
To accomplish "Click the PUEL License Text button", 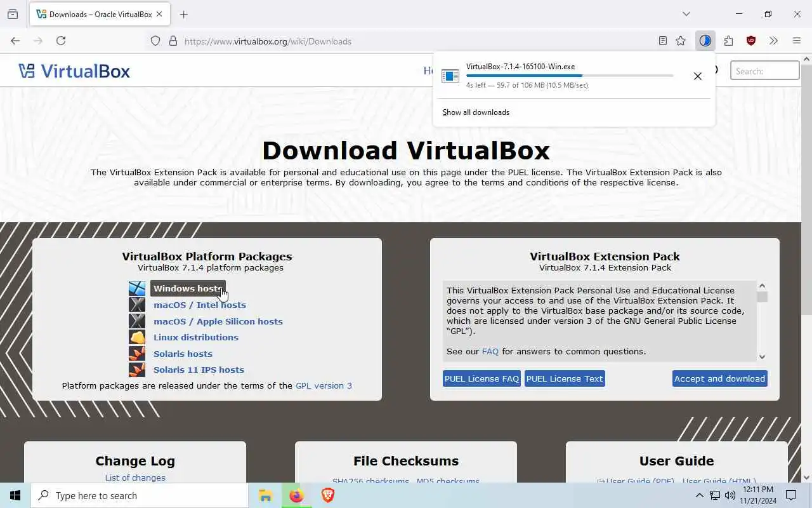I will pyautogui.click(x=565, y=378).
